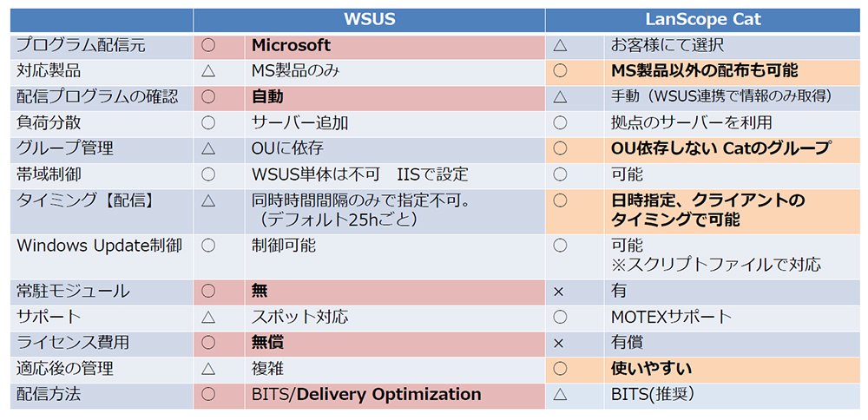Click the circle symbol beside MOTEXサポート

[560, 317]
